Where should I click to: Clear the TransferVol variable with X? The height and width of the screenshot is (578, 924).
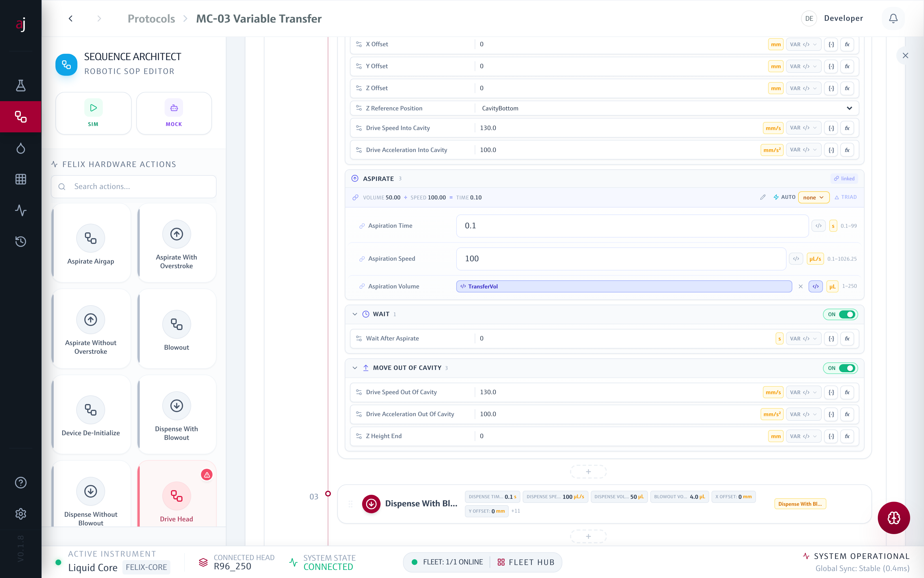(801, 286)
